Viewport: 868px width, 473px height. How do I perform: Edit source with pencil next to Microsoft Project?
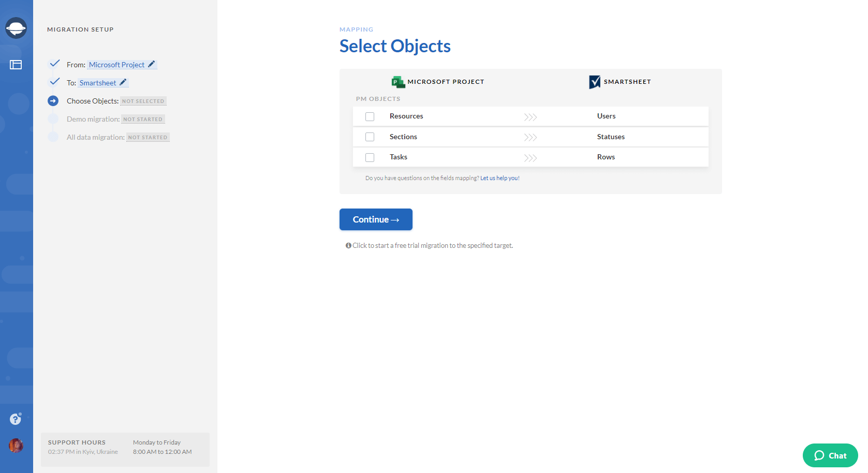pyautogui.click(x=152, y=64)
